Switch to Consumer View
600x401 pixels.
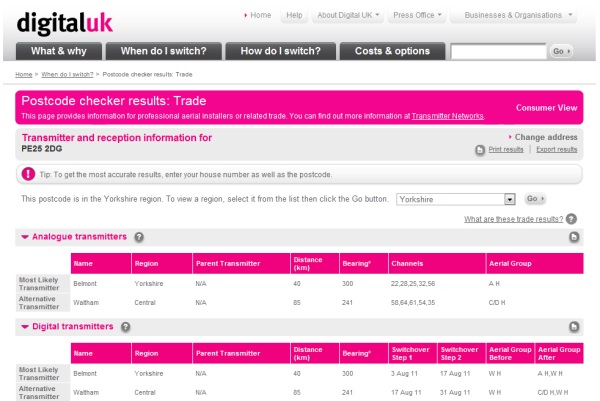(546, 108)
